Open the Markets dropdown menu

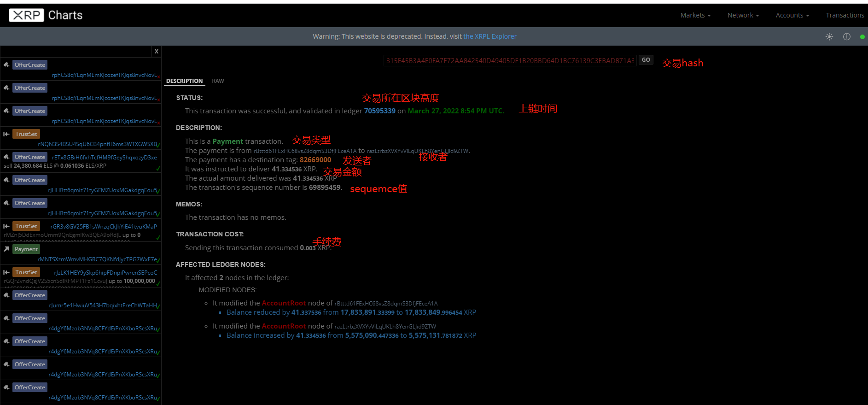695,15
